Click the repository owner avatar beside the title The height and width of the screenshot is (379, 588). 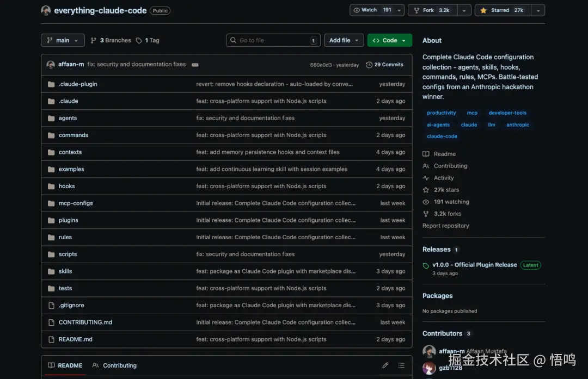(46, 10)
